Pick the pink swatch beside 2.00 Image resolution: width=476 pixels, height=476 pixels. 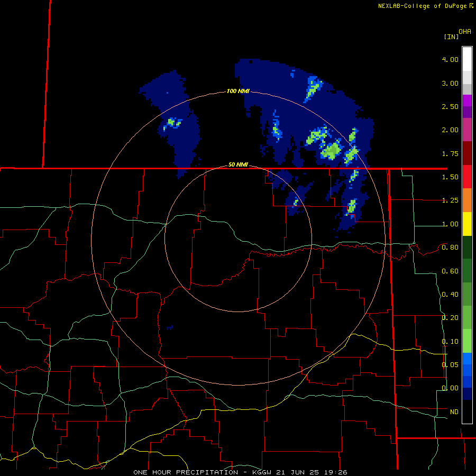click(467, 130)
